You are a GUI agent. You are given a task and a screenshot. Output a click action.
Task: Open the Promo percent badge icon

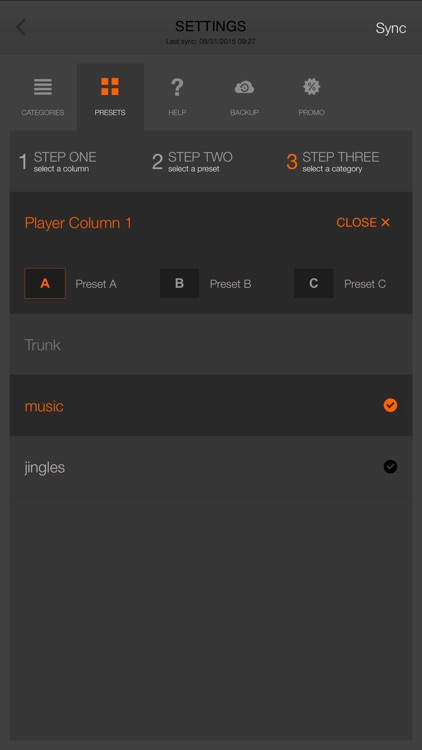(311, 87)
